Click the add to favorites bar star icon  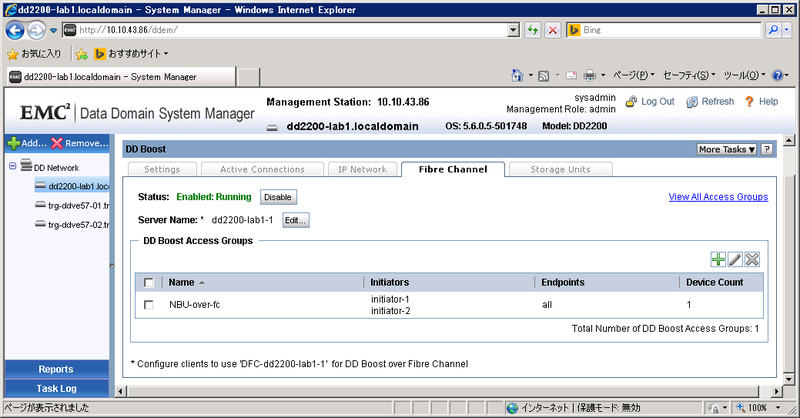(81, 54)
